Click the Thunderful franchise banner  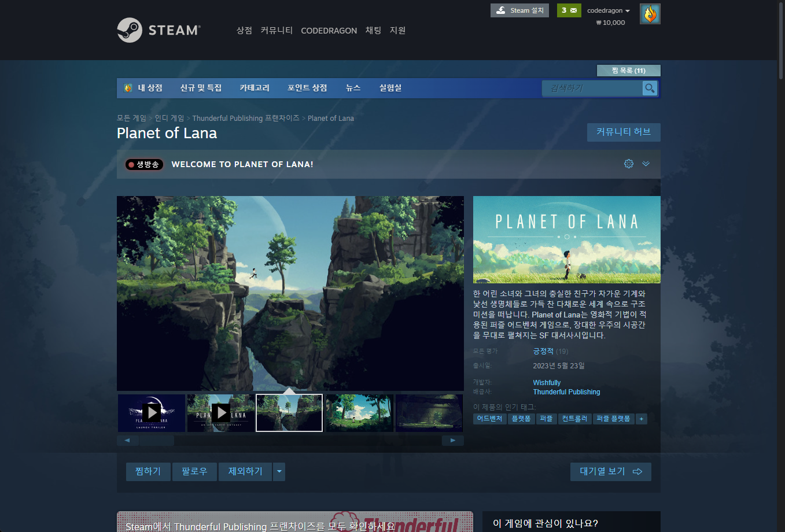295,522
